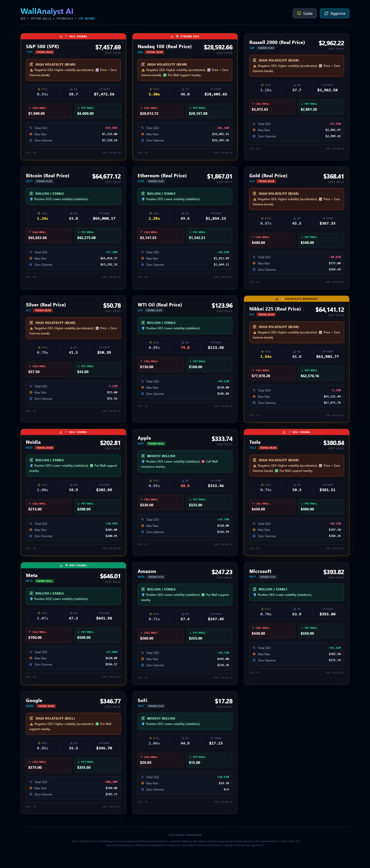Select the Nasdaq 100 Put Wall $28,167.88 box
Image resolution: width=370 pixels, height=868 pixels.
coord(209,111)
